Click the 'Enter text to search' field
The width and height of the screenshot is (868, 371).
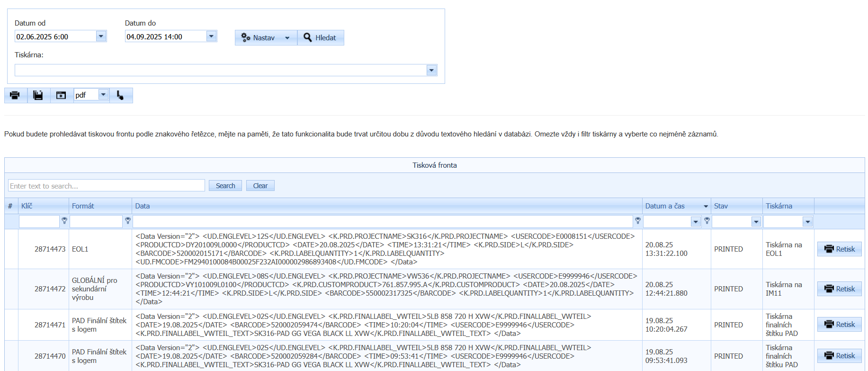pos(107,186)
